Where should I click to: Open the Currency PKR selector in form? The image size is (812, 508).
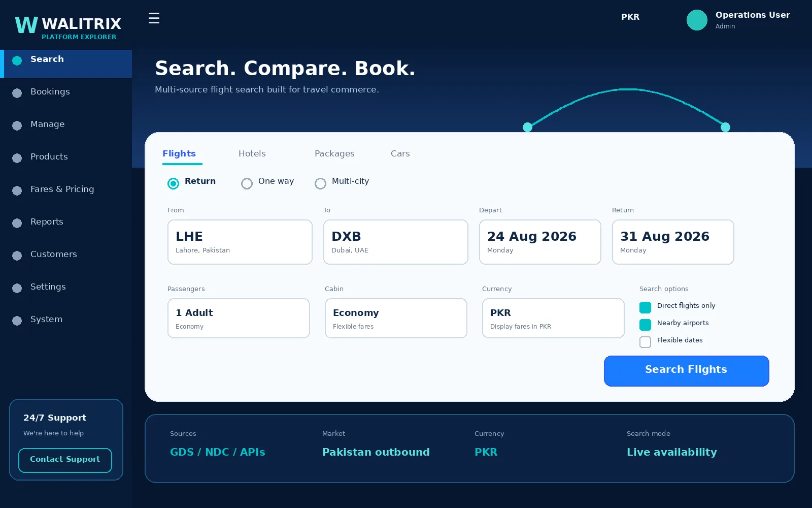click(x=553, y=318)
